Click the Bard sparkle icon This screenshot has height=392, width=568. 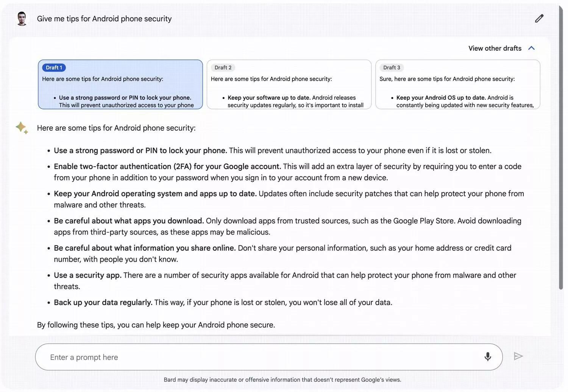[22, 128]
